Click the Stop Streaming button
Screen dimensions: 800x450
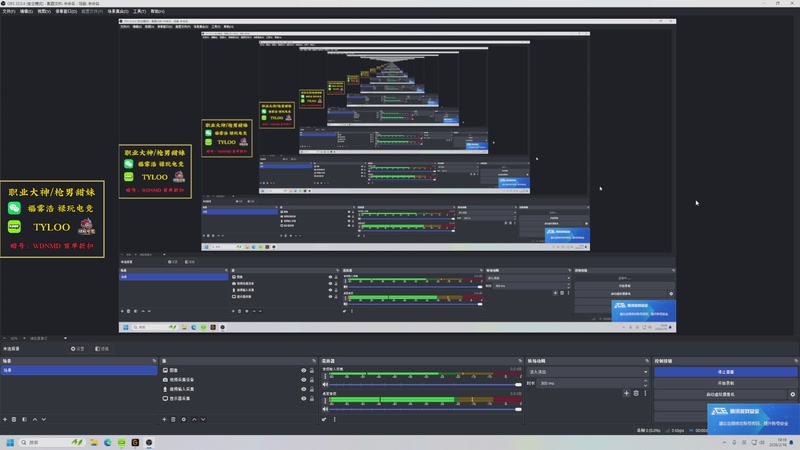[x=726, y=372]
